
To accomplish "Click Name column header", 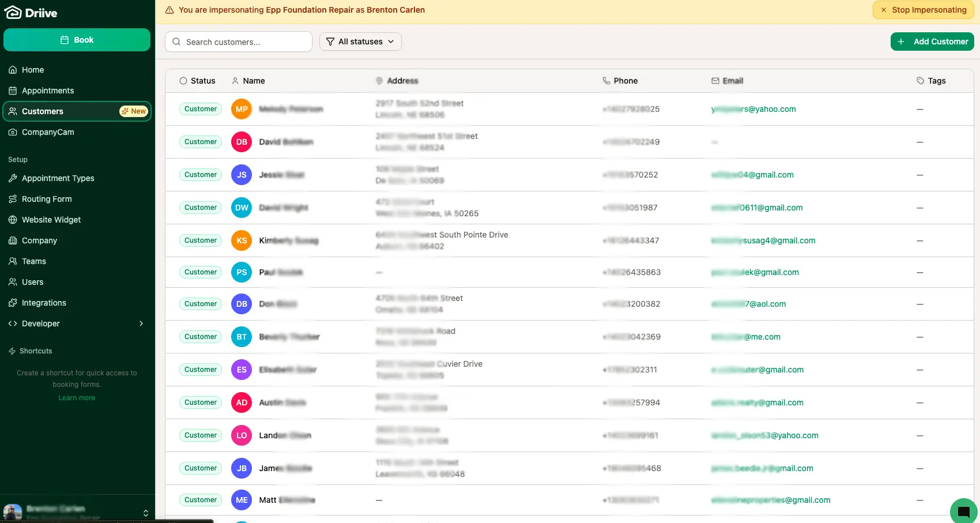I will (x=248, y=81).
